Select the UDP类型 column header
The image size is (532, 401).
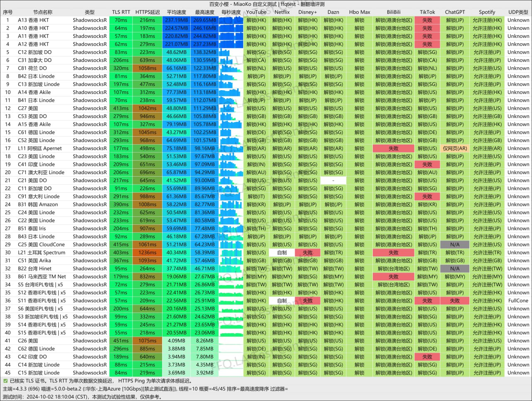click(518, 12)
